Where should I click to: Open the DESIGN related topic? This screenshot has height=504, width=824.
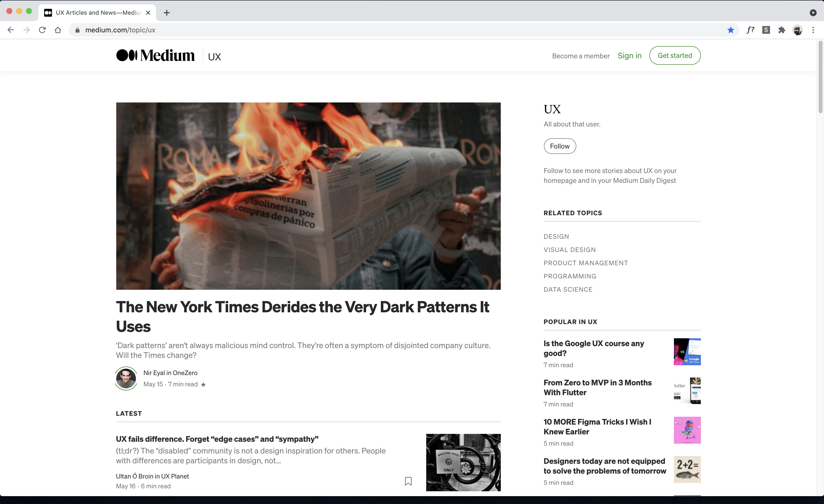(556, 237)
